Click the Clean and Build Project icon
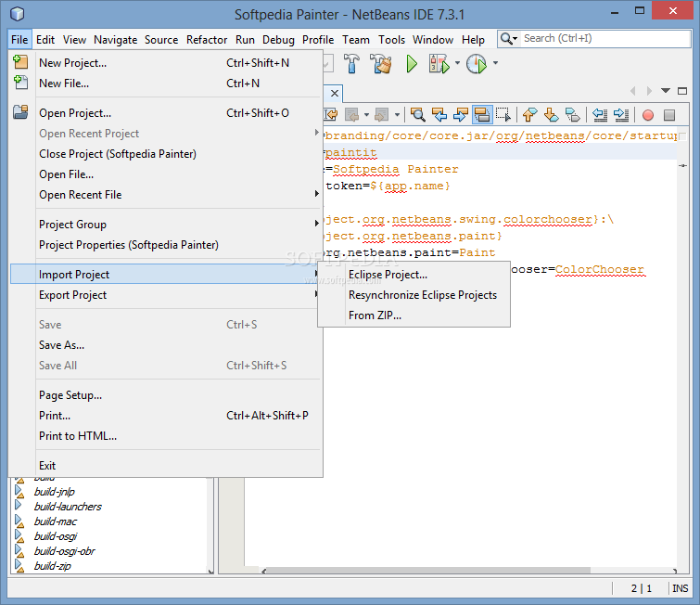This screenshot has height=605, width=700. pyautogui.click(x=381, y=63)
